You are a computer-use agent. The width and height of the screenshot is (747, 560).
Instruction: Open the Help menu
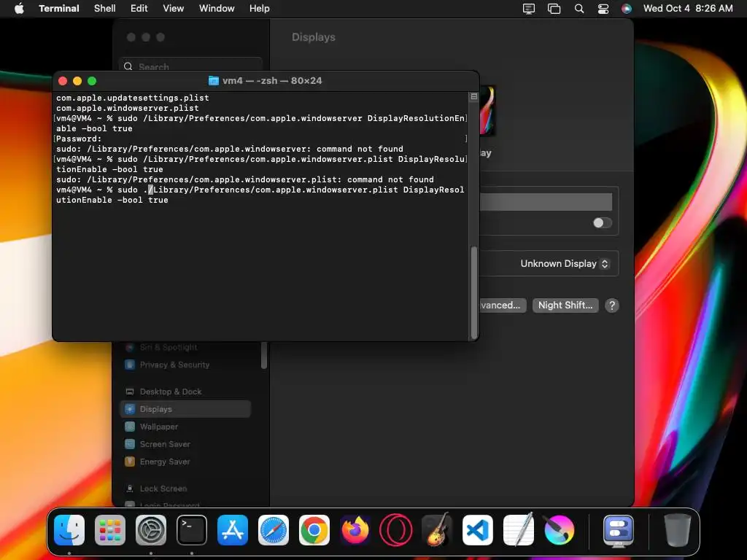[x=260, y=9]
